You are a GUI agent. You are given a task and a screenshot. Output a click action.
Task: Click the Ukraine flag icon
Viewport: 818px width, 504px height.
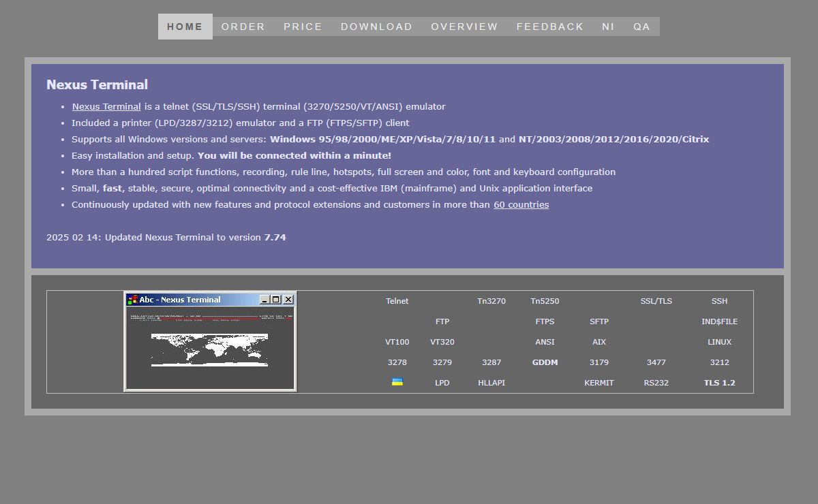pyautogui.click(x=397, y=382)
